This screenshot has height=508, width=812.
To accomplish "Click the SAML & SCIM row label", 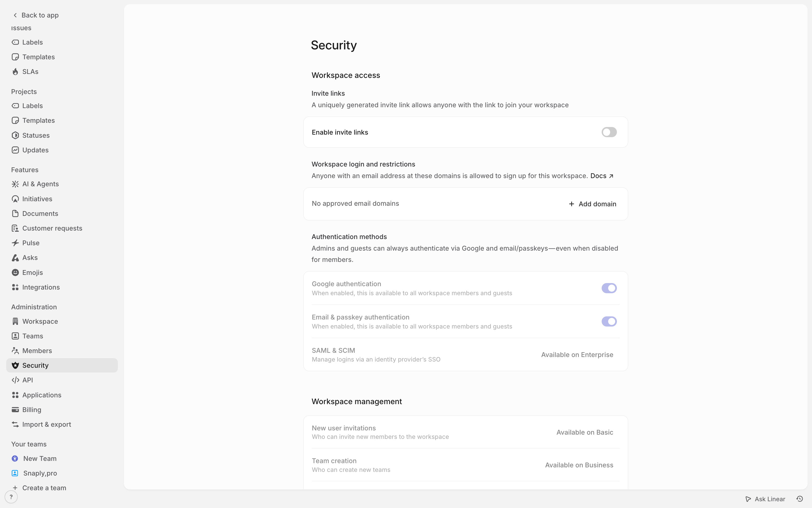I will (x=333, y=351).
